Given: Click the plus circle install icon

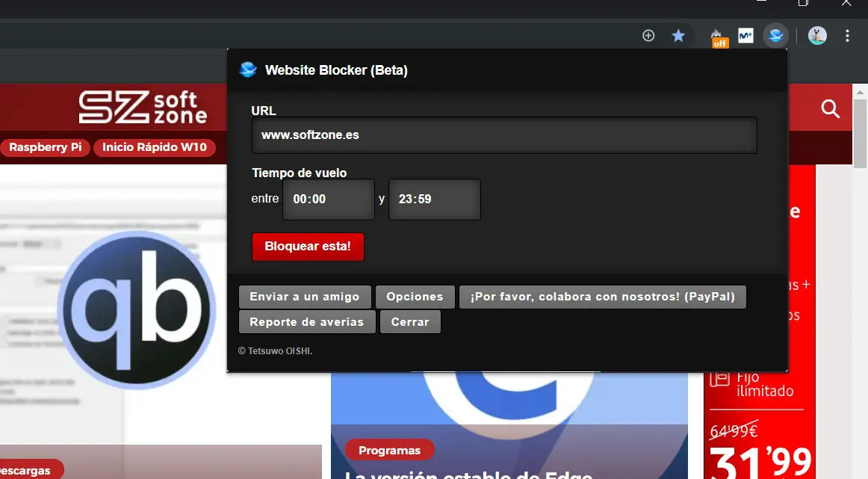Looking at the screenshot, I should click(x=648, y=36).
